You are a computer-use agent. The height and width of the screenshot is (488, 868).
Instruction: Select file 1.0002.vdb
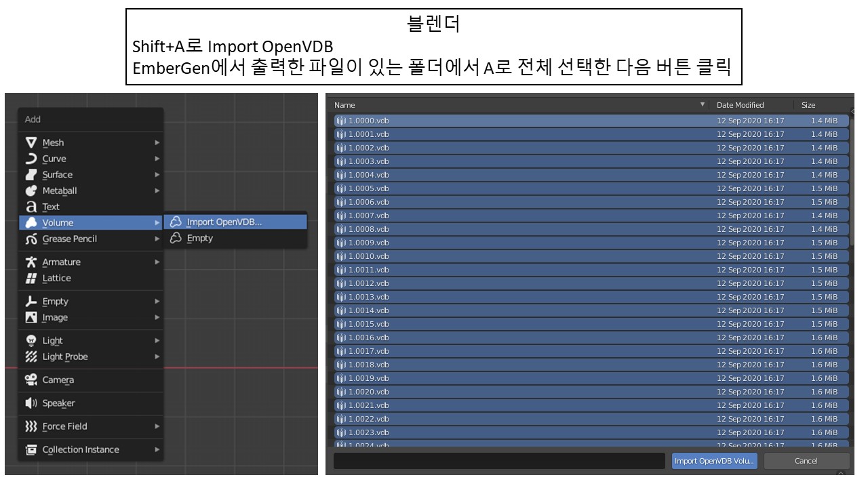click(x=591, y=148)
